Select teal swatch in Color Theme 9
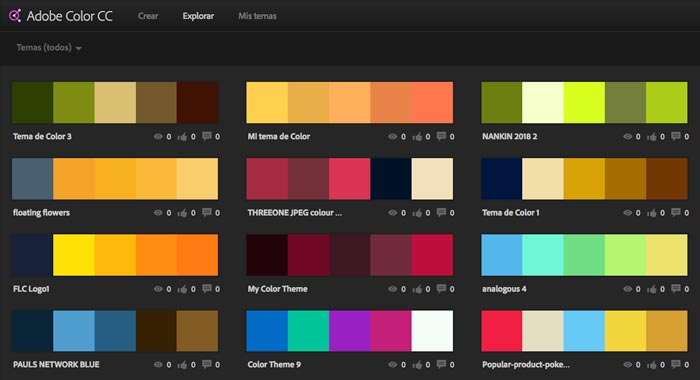The height and width of the screenshot is (380, 700). click(308, 331)
